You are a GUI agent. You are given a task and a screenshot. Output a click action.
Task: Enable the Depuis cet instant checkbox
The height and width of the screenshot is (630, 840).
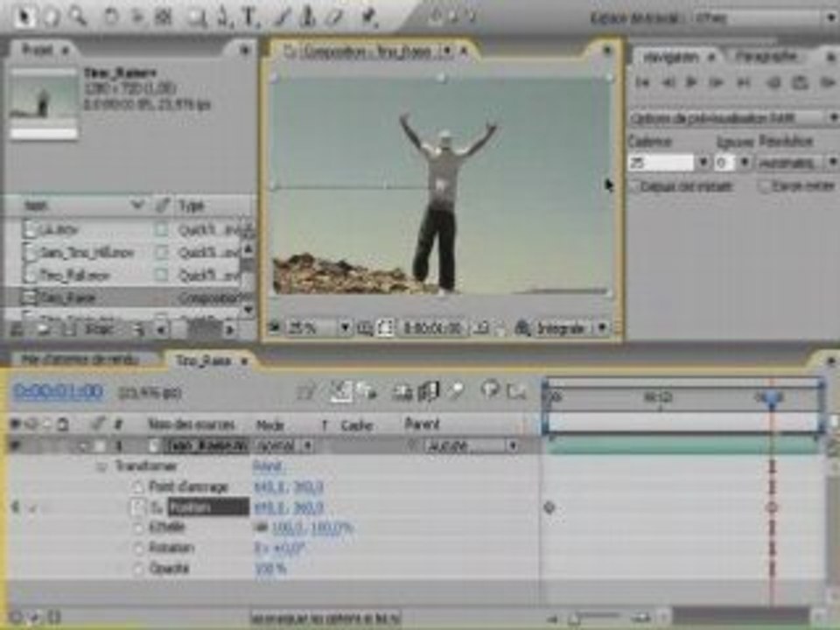[635, 186]
